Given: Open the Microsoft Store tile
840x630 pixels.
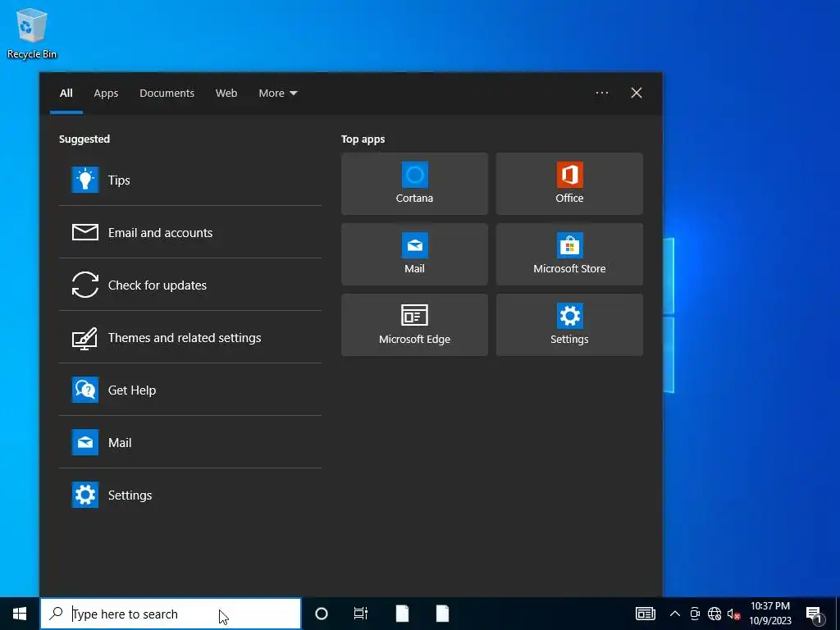Looking at the screenshot, I should (569, 254).
